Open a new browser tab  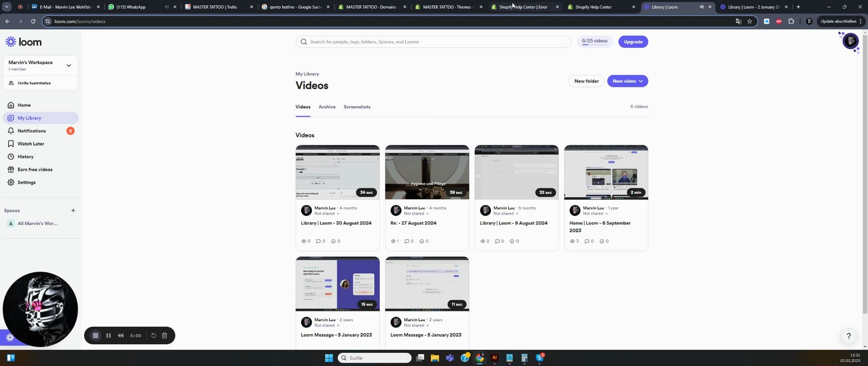[798, 7]
